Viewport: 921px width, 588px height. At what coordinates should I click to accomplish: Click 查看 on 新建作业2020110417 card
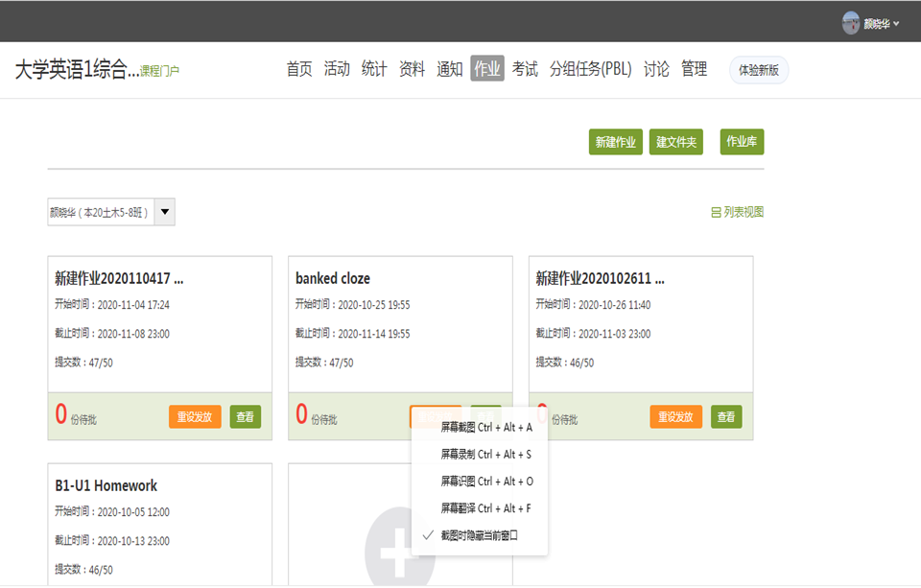(245, 417)
